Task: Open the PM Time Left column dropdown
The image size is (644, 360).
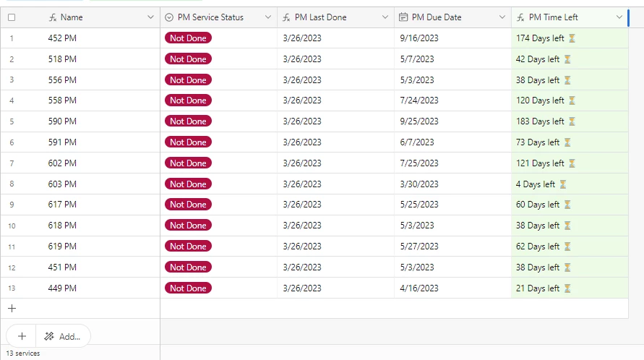Action: [619, 17]
